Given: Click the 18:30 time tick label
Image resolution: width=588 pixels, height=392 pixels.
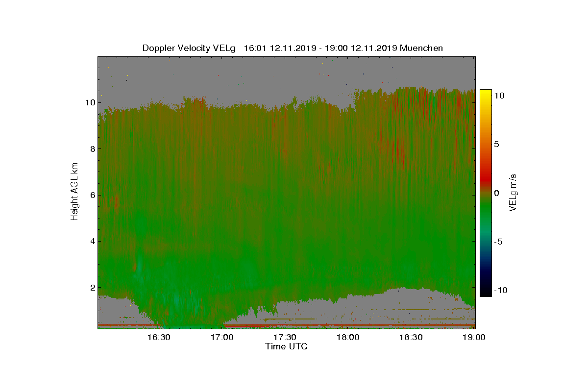Looking at the screenshot, I should (412, 337).
